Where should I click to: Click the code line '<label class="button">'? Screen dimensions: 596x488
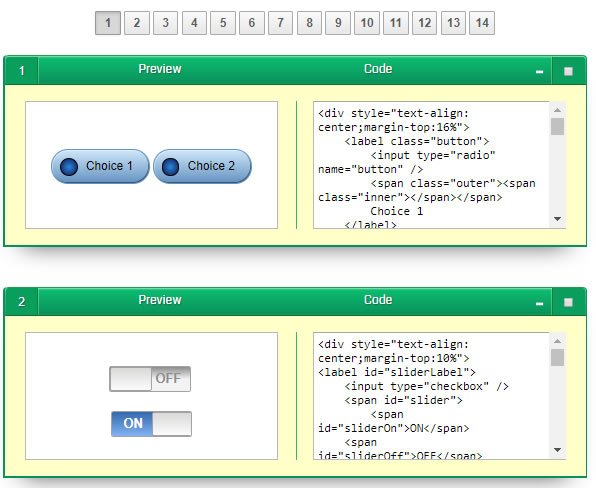click(x=417, y=141)
